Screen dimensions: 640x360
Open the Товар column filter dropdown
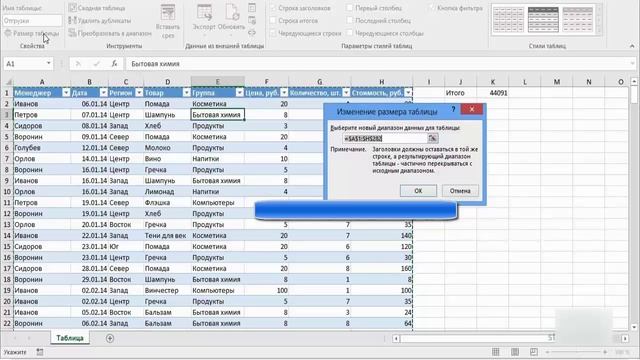coord(186,93)
